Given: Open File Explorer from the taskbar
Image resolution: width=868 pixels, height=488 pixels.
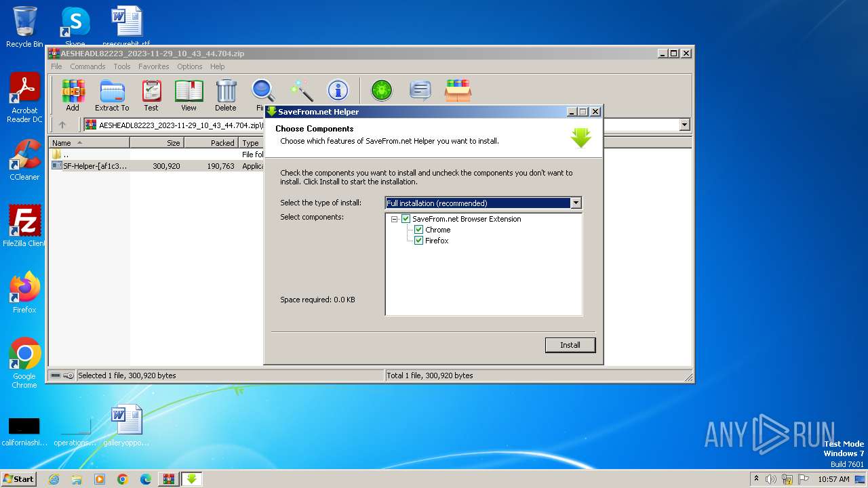Looking at the screenshot, I should coord(77,479).
